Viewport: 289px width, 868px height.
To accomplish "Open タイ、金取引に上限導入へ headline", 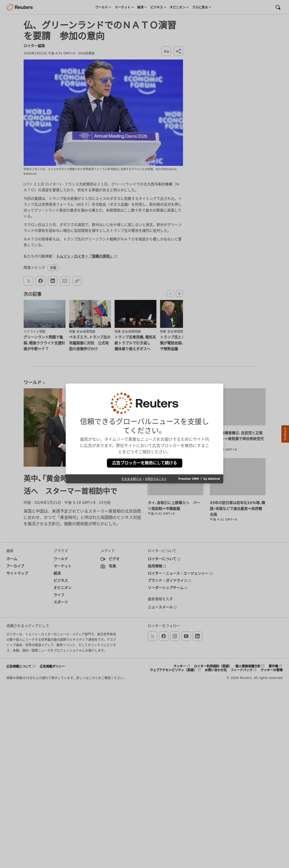I will click(174, 505).
